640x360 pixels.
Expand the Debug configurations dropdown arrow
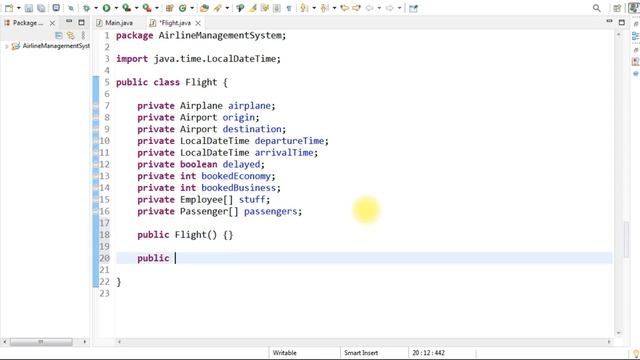(x=96, y=8)
